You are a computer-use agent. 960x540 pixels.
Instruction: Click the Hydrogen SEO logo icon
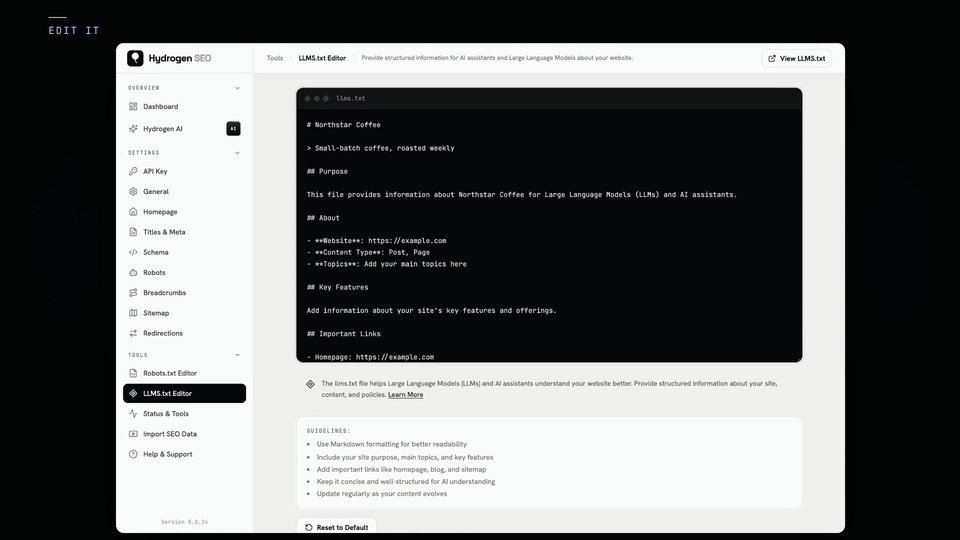[x=135, y=58]
